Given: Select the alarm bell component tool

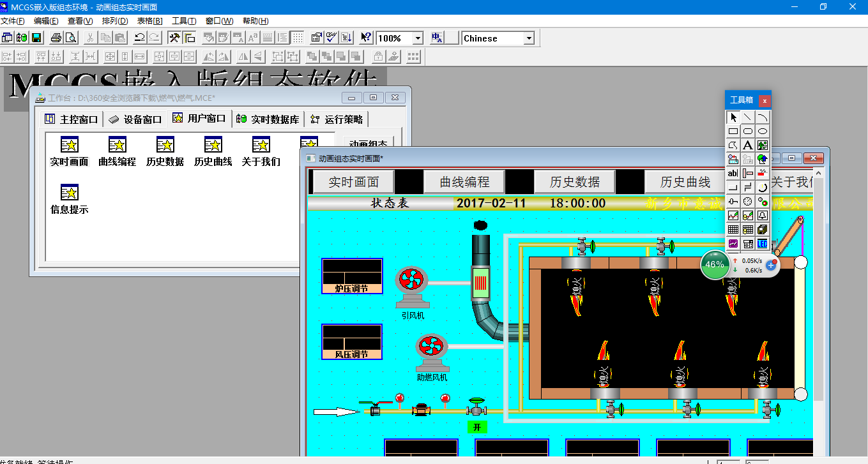Looking at the screenshot, I should coord(763,216).
